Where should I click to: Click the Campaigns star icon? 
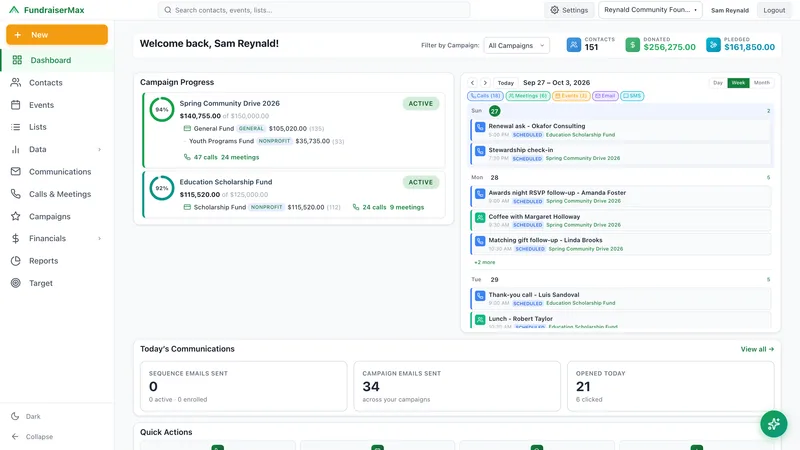(x=16, y=216)
